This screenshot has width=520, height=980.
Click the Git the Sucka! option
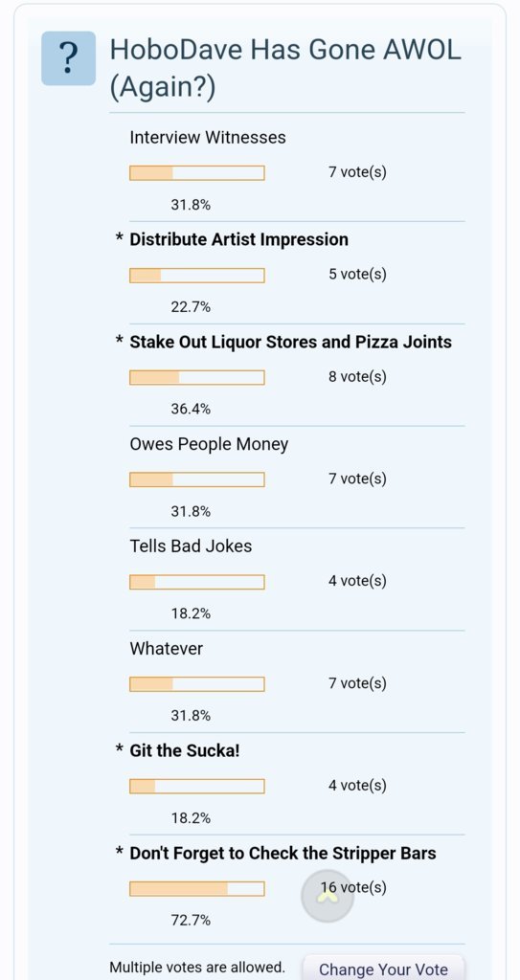(x=185, y=750)
